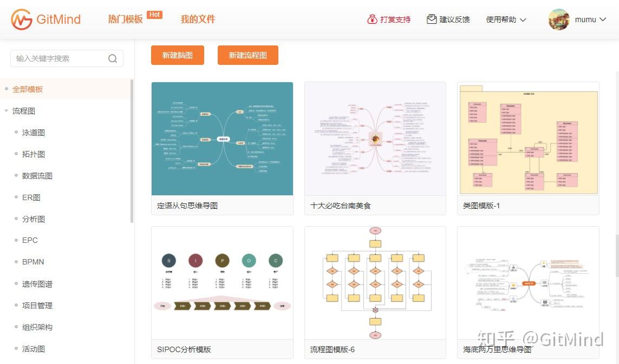The width and height of the screenshot is (619, 364).
Task: Click the bullet icon beside 组织架构
Action: point(16,327)
